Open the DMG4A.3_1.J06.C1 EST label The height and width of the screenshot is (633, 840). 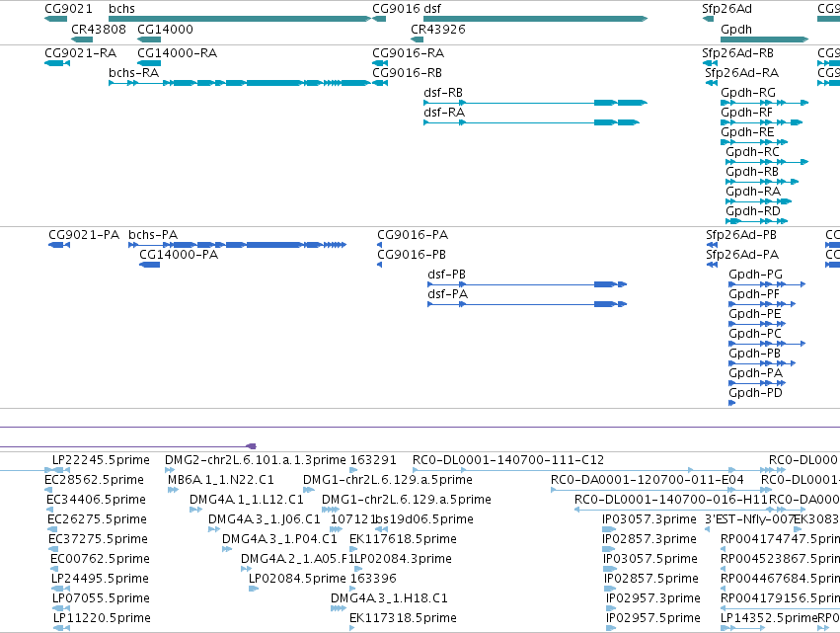click(265, 519)
